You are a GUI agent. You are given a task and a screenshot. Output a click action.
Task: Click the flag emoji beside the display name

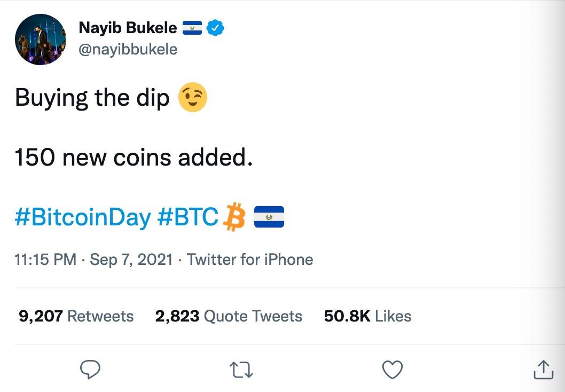pyautogui.click(x=192, y=28)
